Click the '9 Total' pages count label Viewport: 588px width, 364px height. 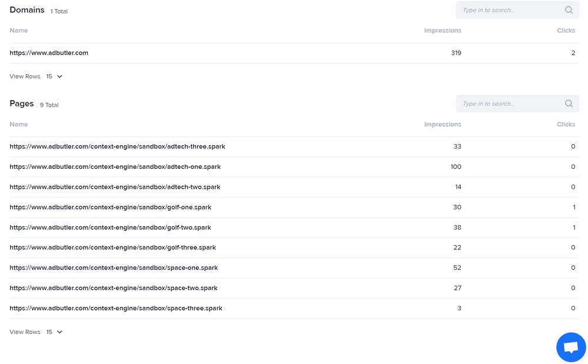click(x=49, y=105)
